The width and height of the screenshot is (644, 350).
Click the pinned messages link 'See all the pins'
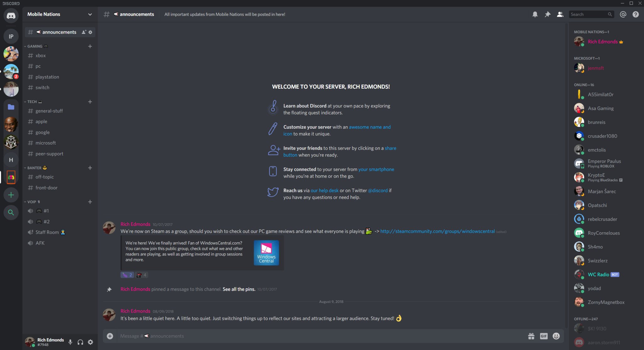239,289
